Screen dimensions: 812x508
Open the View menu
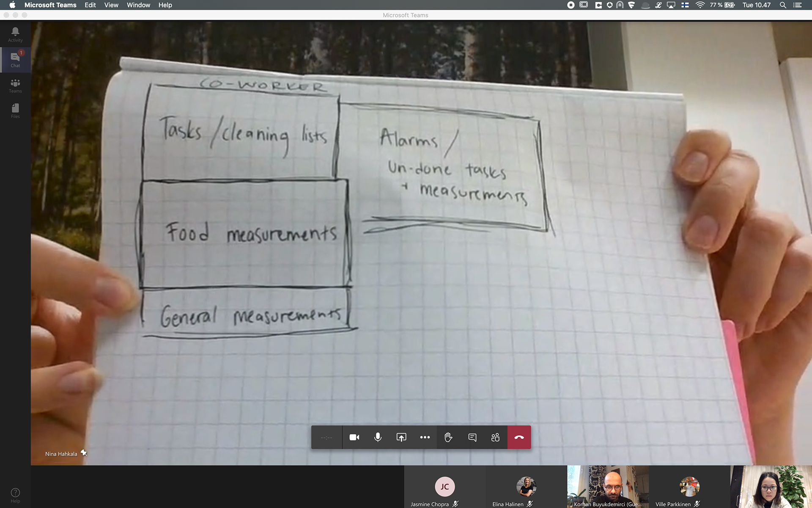111,5
